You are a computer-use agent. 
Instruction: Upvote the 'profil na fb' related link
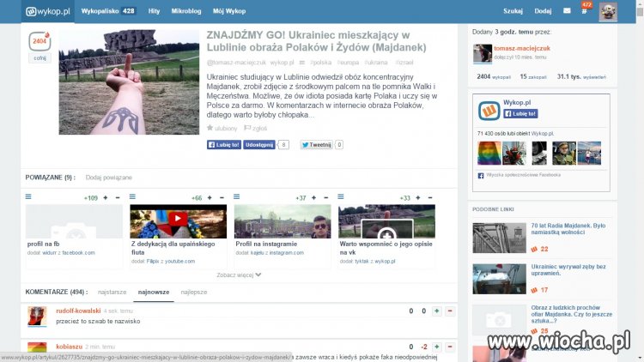(106, 198)
